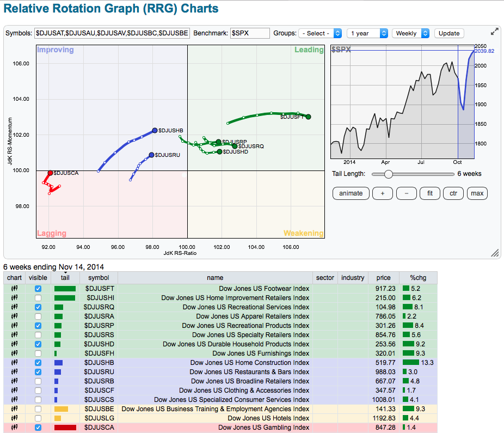Image resolution: width=504 pixels, height=433 pixels.
Task: Open the 1 year timespan dropdown
Action: [x=367, y=33]
